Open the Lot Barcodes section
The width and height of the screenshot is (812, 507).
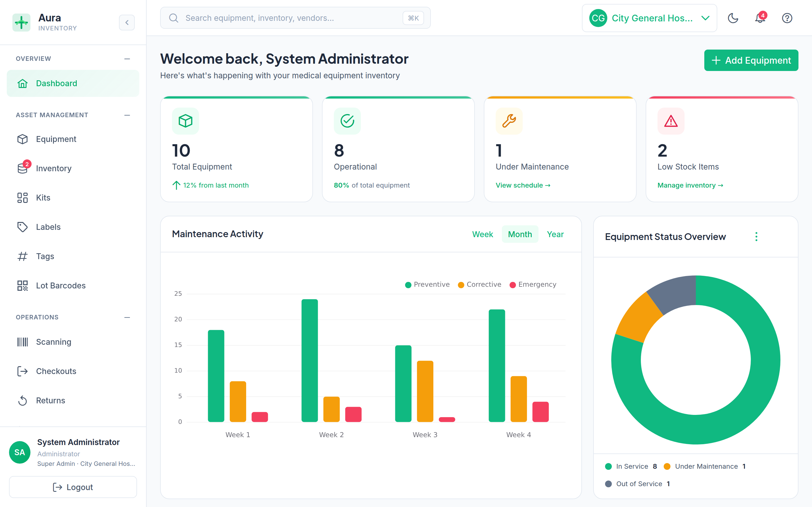point(61,285)
